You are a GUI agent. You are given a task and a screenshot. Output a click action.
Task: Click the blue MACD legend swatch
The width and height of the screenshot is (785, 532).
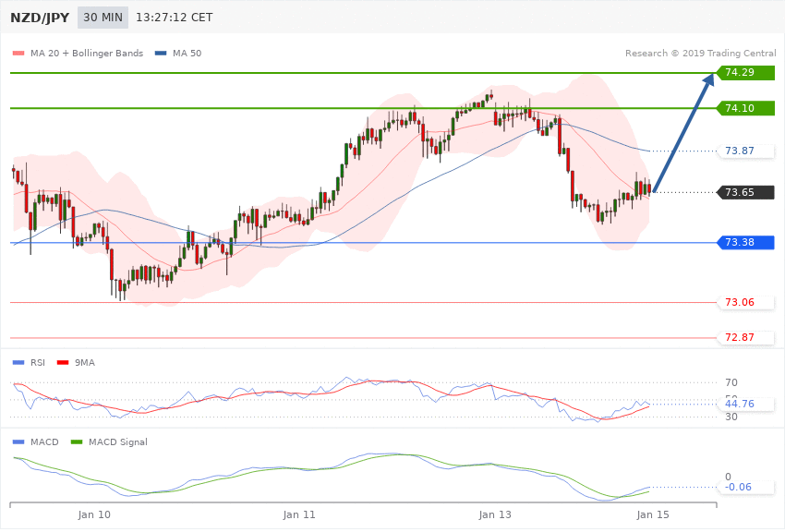18,441
